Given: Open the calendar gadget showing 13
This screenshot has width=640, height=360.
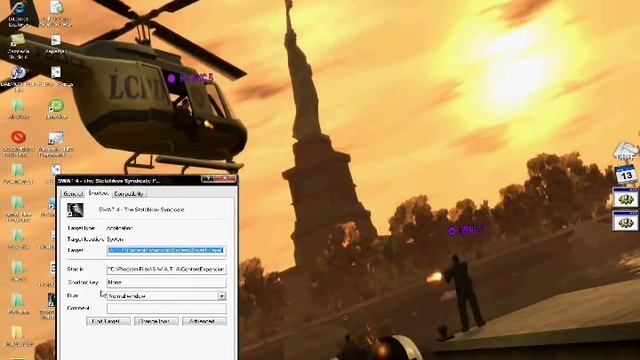Looking at the screenshot, I should [626, 175].
